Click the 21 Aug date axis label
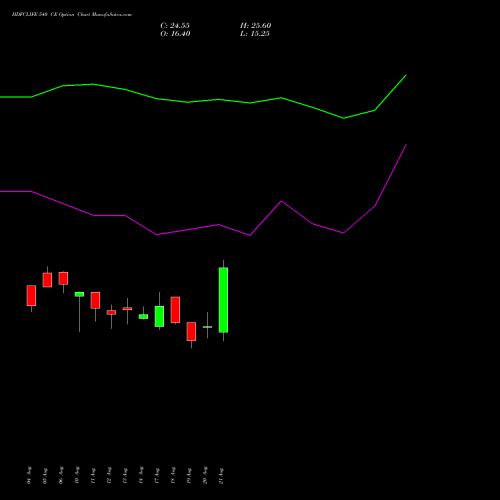 click(x=221, y=476)
